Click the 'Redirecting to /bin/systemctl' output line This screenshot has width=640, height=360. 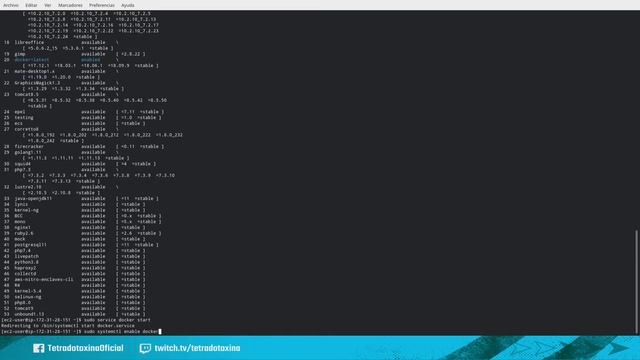pyautogui.click(x=68, y=326)
